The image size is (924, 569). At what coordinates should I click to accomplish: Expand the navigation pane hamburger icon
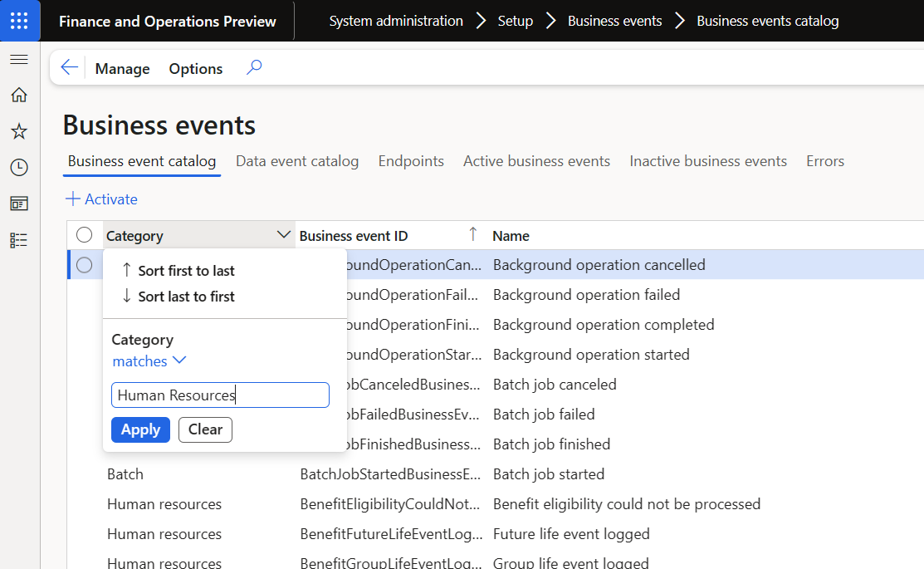[19, 59]
